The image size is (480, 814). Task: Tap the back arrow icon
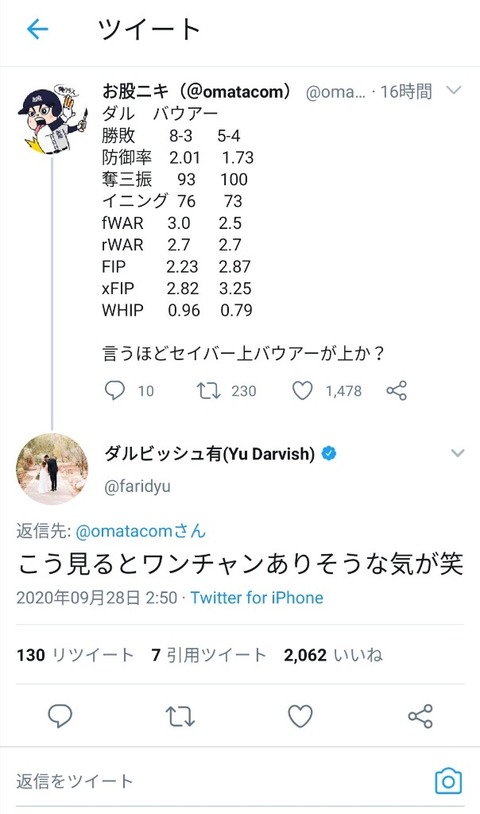click(37, 29)
